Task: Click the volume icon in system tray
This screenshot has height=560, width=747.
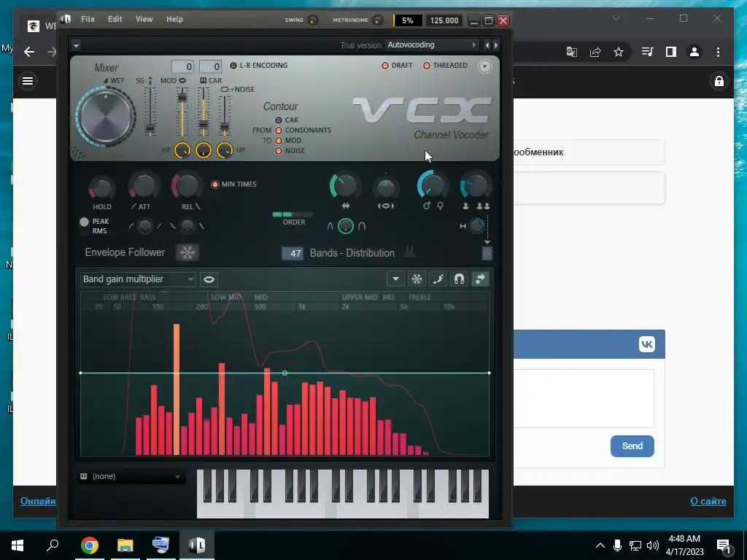Action: (653, 545)
